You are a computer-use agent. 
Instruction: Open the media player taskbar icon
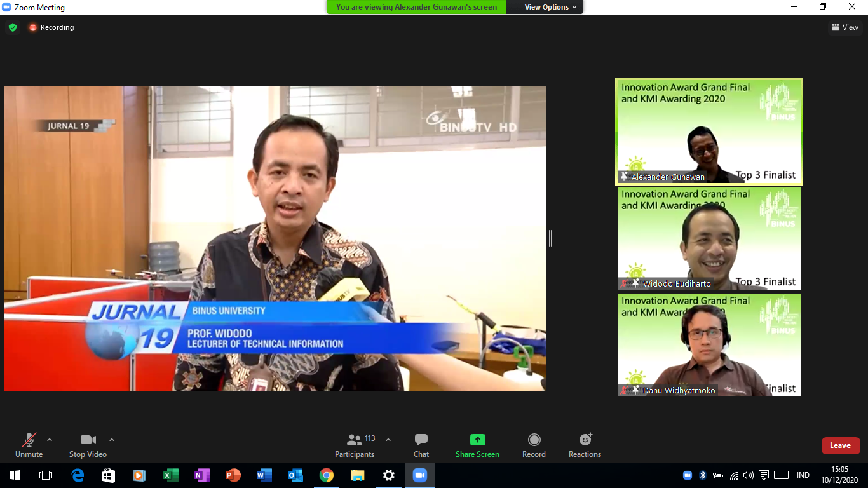click(140, 475)
